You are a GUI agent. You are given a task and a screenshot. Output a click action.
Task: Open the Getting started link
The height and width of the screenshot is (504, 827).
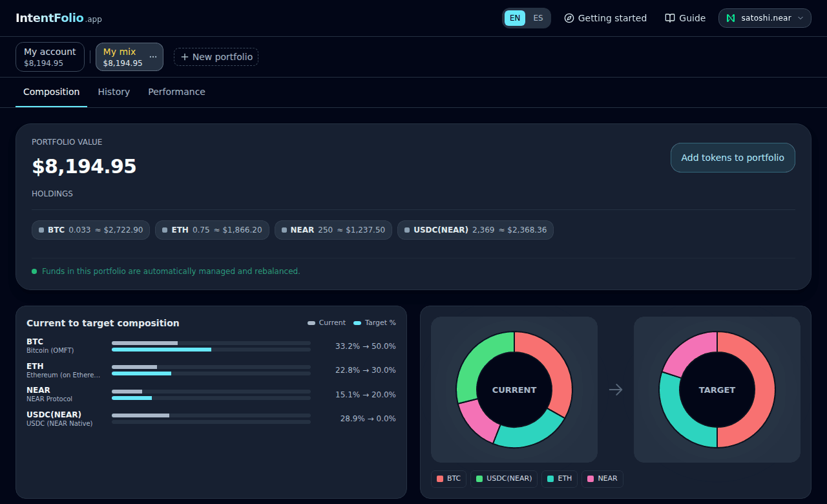(x=605, y=18)
